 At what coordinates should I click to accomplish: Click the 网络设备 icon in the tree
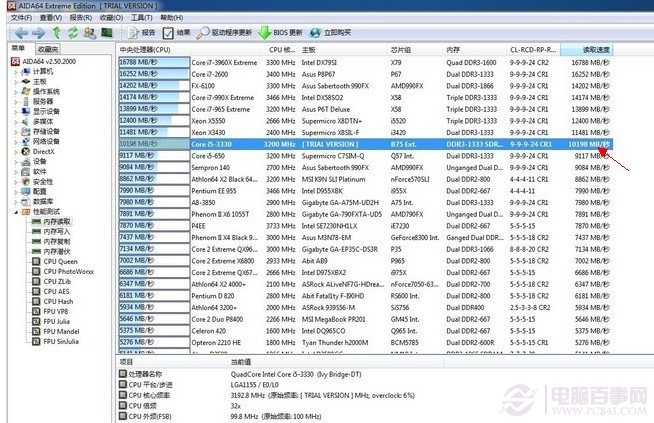pos(26,141)
